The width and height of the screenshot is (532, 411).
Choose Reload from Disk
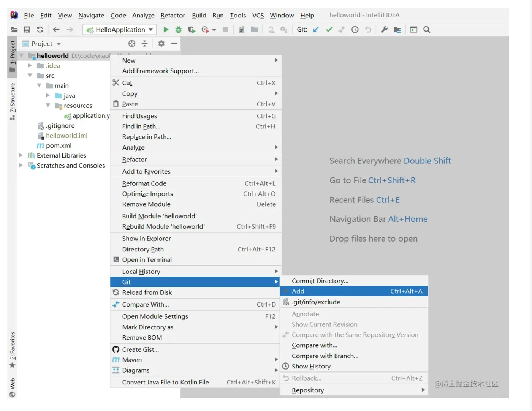(196, 292)
